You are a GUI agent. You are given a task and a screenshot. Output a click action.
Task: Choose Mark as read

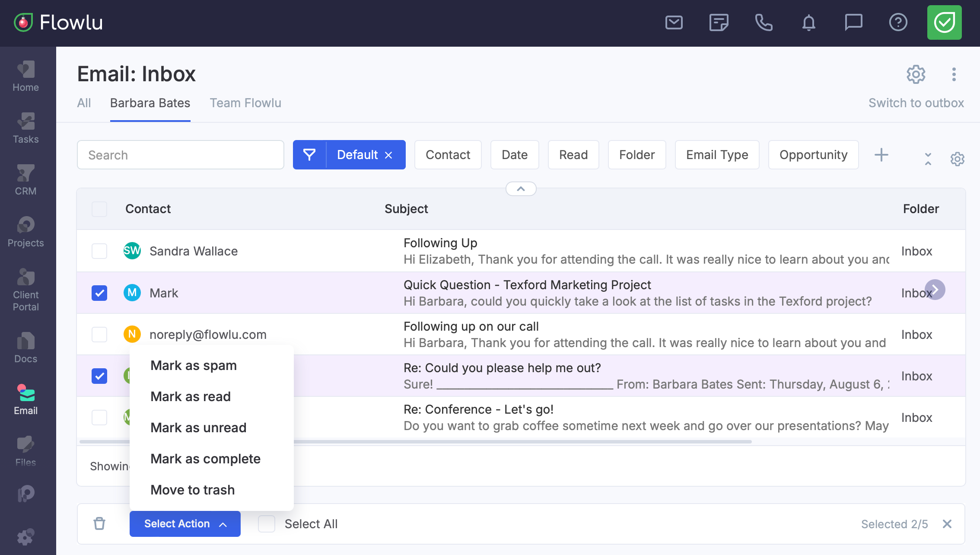pyautogui.click(x=190, y=396)
